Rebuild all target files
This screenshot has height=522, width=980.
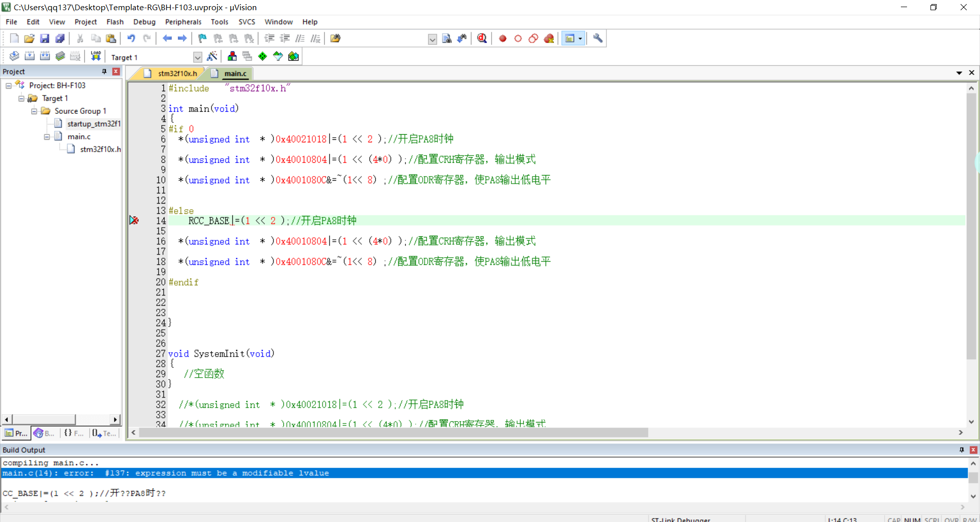pos(45,56)
